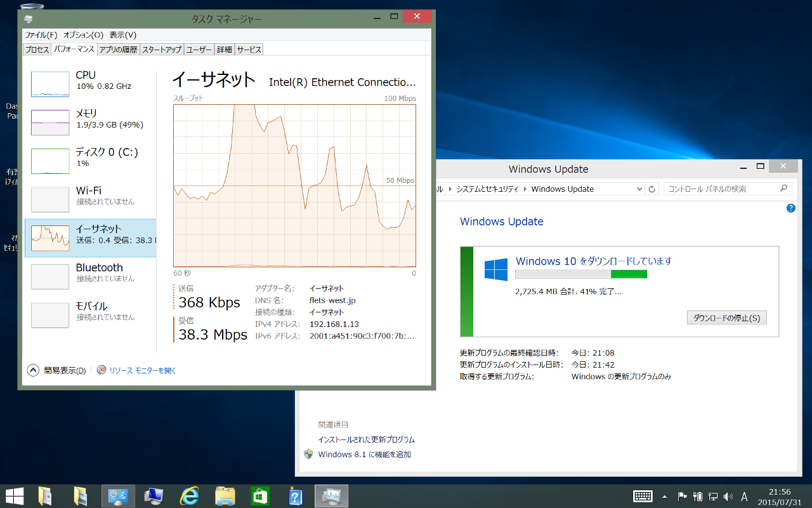
Task: Open the second folder icon in taskbar
Action: tap(81, 497)
